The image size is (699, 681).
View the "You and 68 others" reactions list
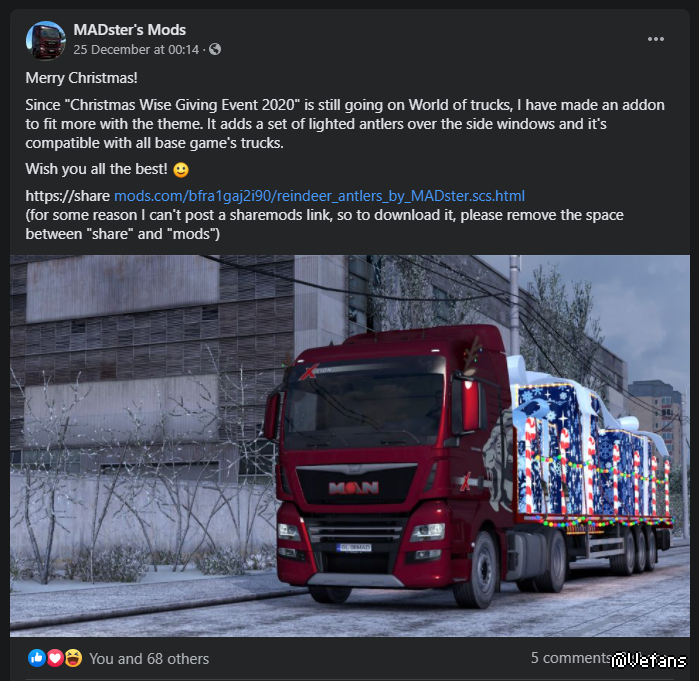click(149, 659)
